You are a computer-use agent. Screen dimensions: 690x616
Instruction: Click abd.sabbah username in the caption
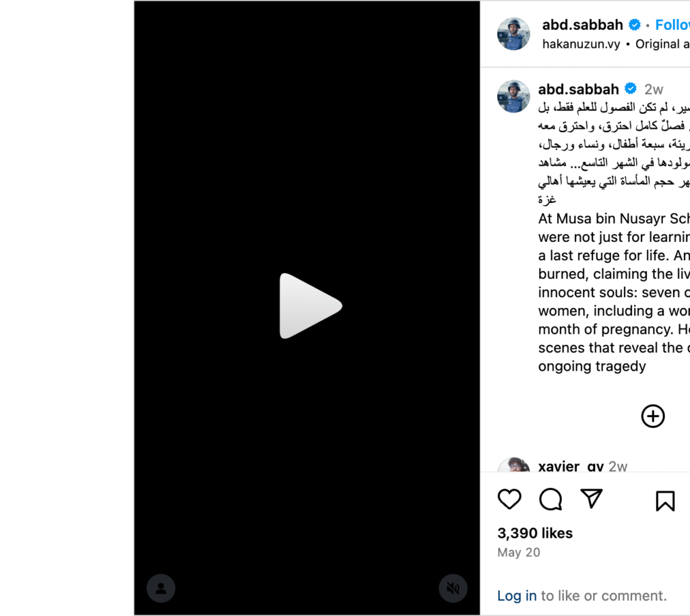[579, 90]
